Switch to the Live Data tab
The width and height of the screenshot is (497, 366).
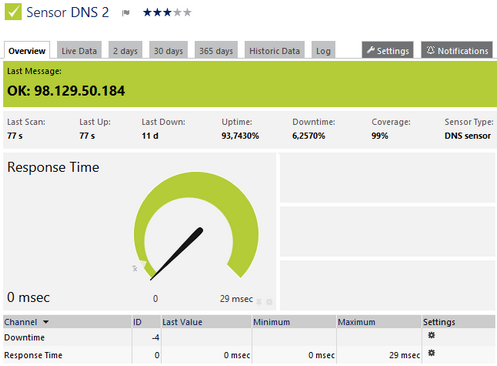[x=79, y=50]
